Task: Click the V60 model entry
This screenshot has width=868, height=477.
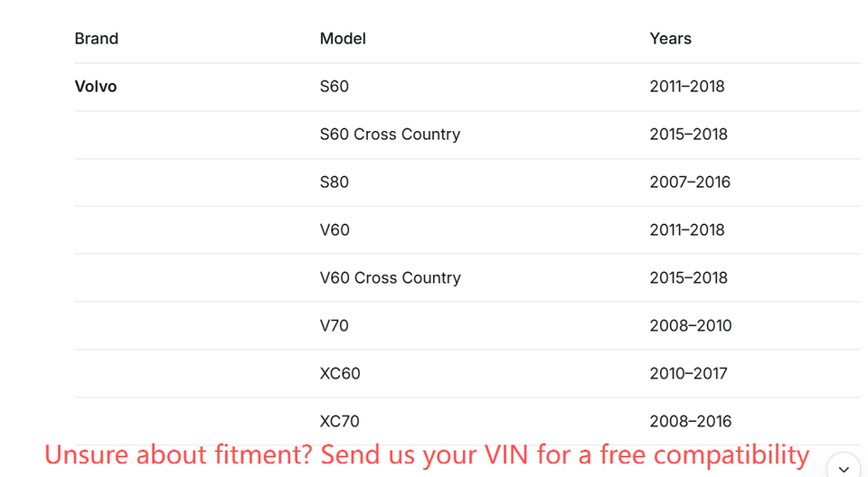Action: pyautogui.click(x=335, y=230)
